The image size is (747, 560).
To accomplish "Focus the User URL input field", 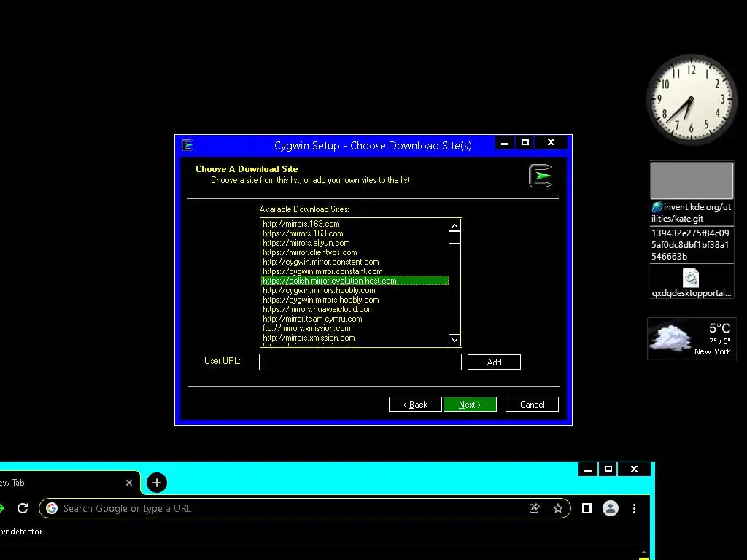I will point(360,362).
